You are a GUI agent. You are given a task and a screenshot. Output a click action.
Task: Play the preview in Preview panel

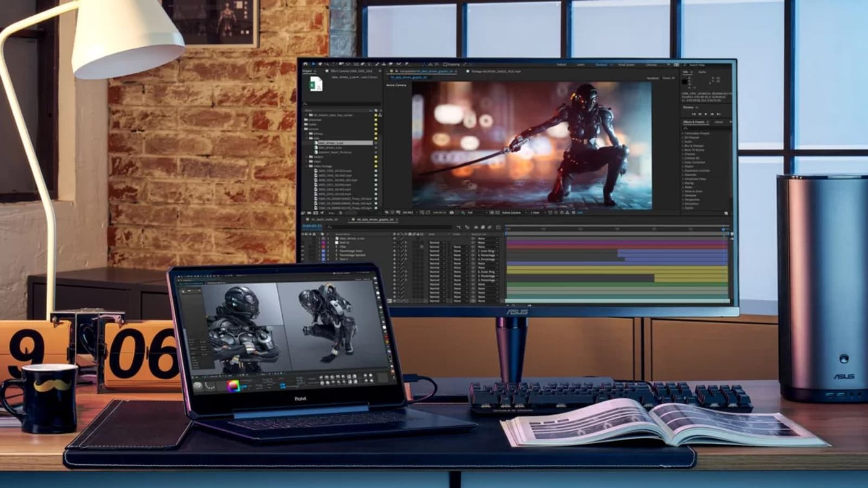point(706,114)
